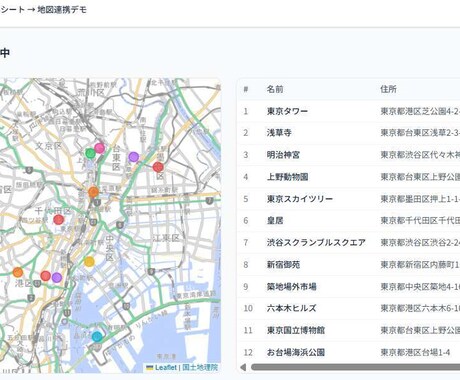460x380 pixels.
Task: Select 皇居 in the table
Action: pos(275,220)
